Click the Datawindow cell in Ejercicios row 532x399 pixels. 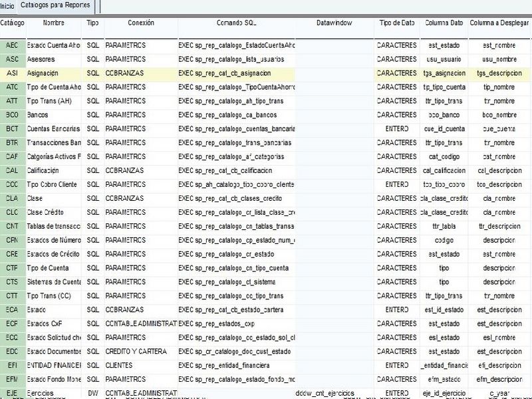(x=334, y=393)
